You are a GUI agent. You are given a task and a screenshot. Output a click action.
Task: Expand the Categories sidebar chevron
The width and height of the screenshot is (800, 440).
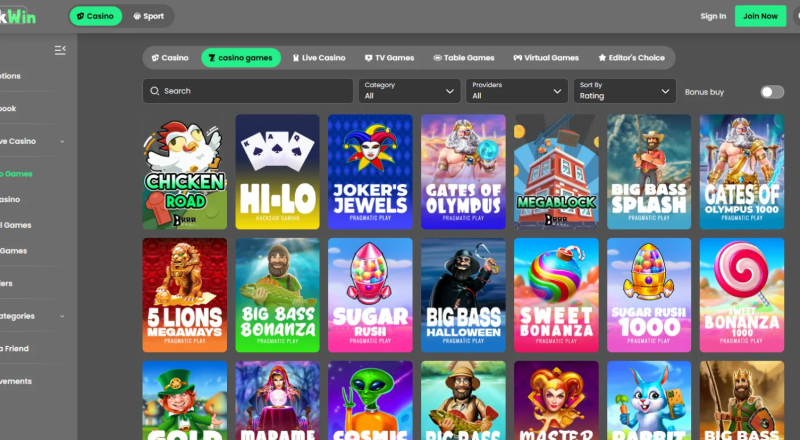(x=62, y=316)
